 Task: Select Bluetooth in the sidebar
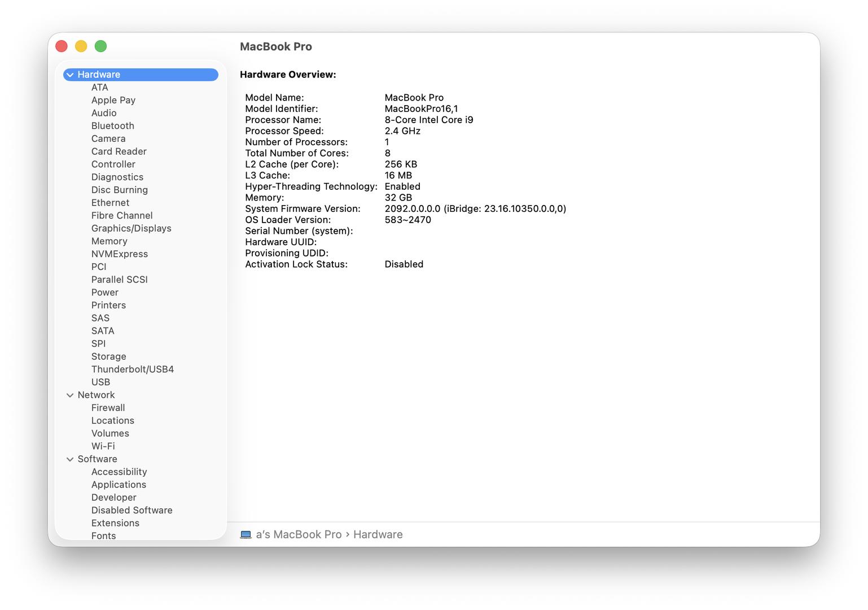tap(112, 126)
